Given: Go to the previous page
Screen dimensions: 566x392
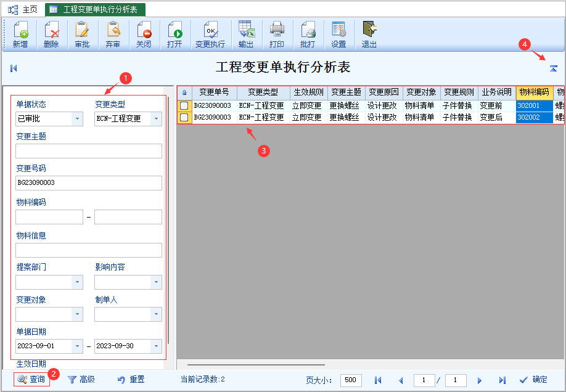Looking at the screenshot, I should (x=401, y=380).
